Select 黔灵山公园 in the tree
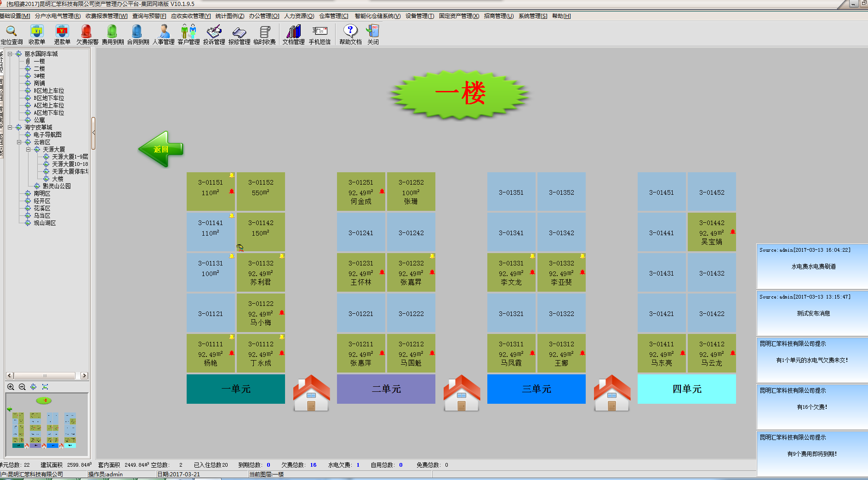This screenshot has height=480, width=868. (57, 186)
